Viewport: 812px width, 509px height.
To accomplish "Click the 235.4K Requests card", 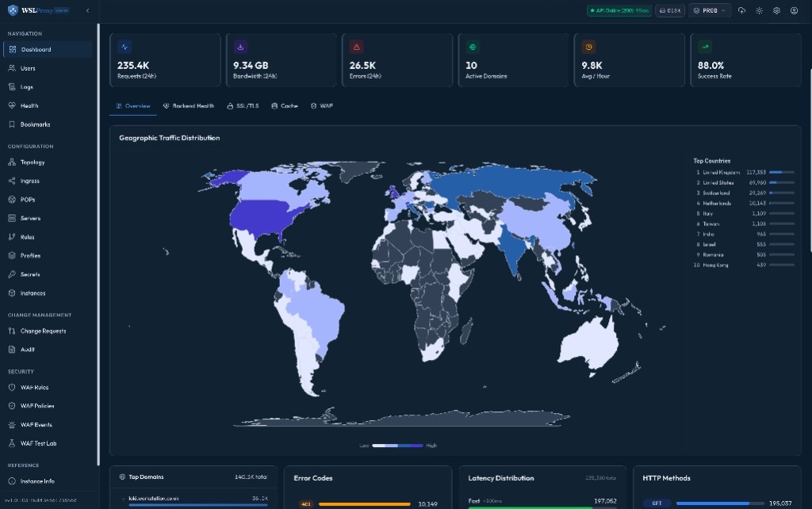I will 165,60.
